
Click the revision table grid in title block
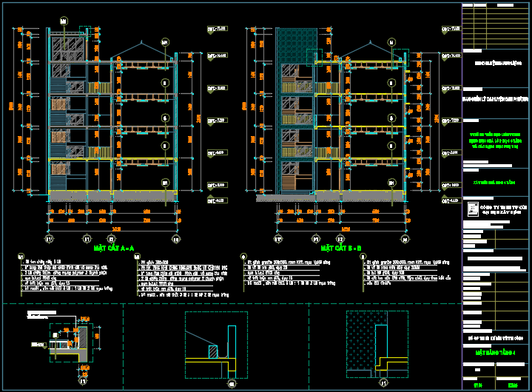[495, 26]
